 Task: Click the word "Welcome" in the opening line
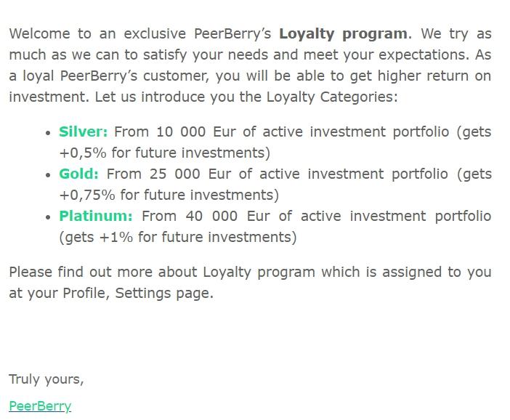(39, 33)
